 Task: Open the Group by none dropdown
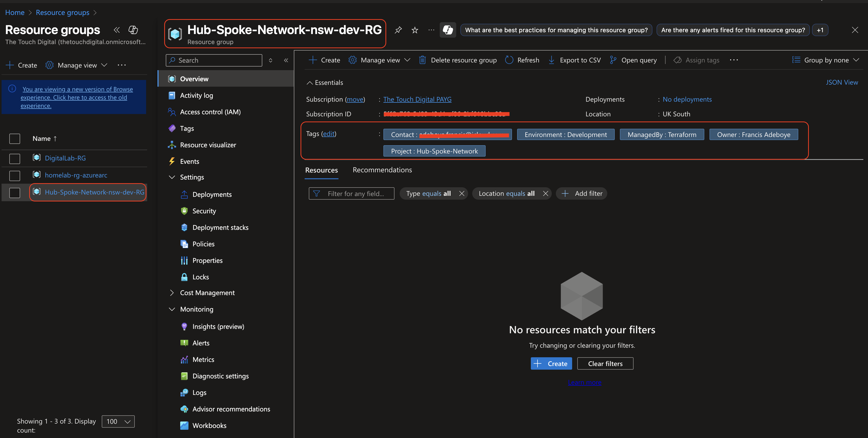pos(826,60)
